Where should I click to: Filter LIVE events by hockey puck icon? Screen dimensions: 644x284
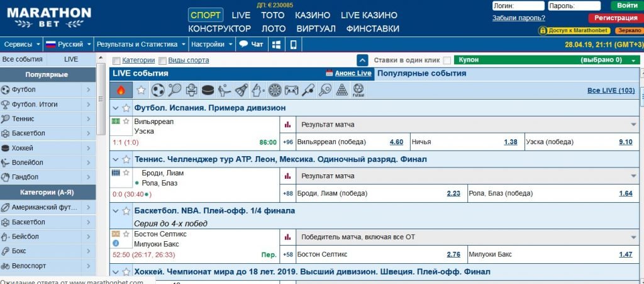click(x=208, y=90)
